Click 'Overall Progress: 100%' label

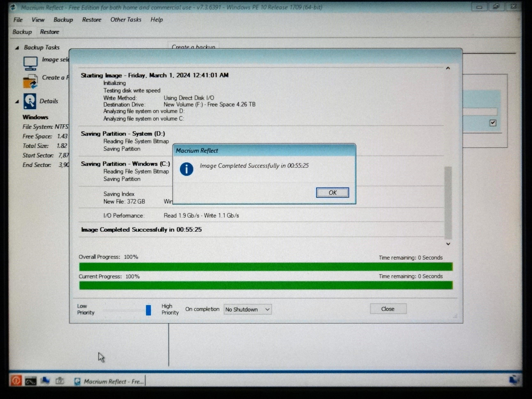108,257
